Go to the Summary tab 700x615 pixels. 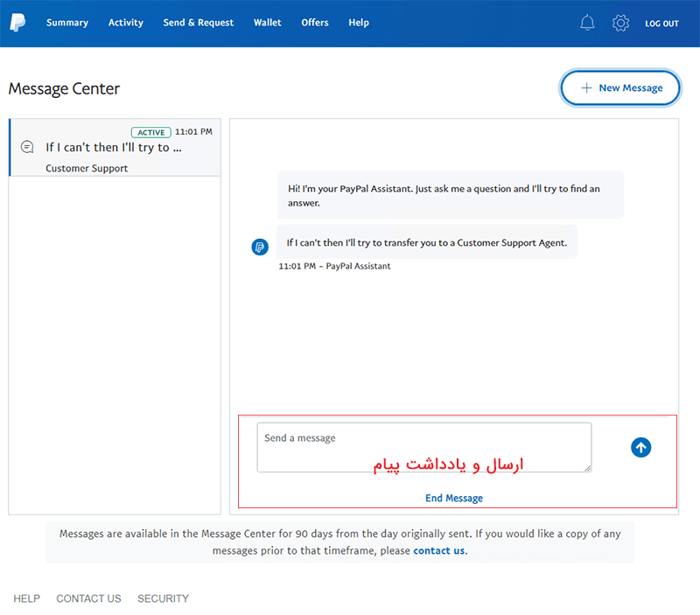coord(67,23)
